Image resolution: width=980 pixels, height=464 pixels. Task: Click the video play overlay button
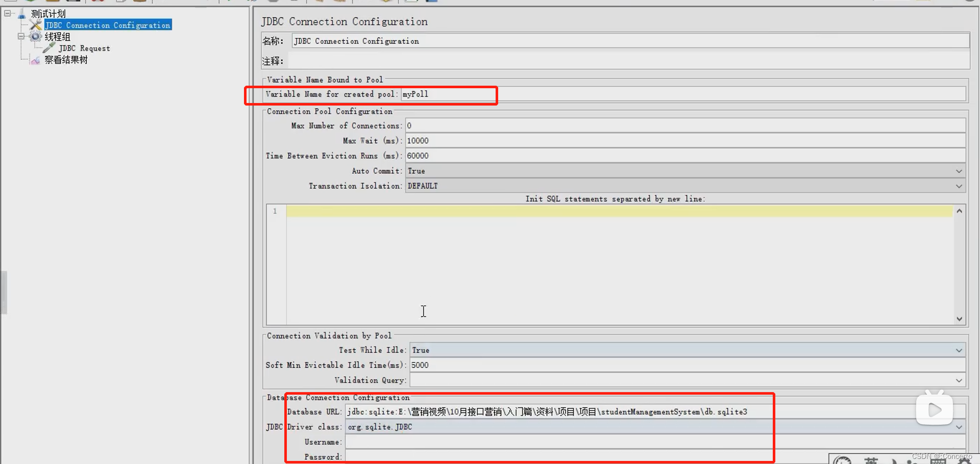click(x=935, y=409)
